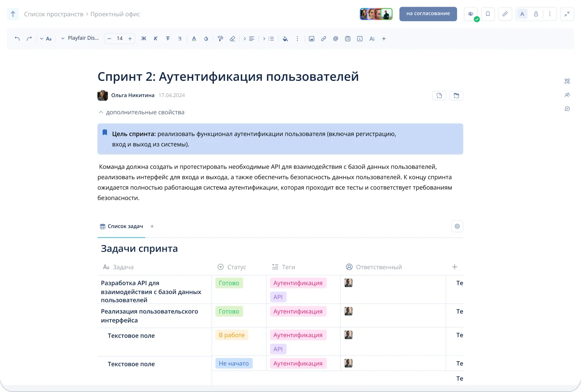Add a new table column
Screen dimensions: 581x392
455,267
